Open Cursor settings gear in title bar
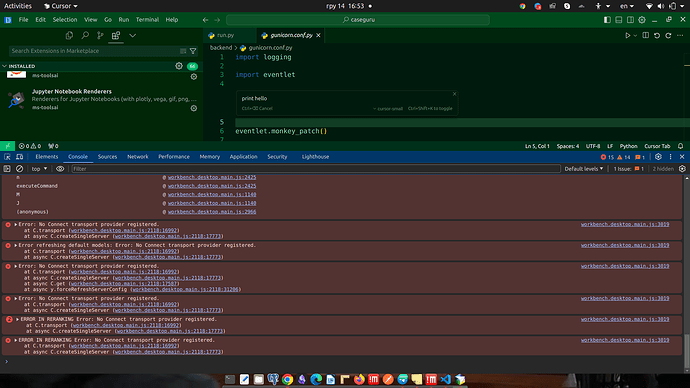Viewport: 690px width, 388px height. [642, 20]
